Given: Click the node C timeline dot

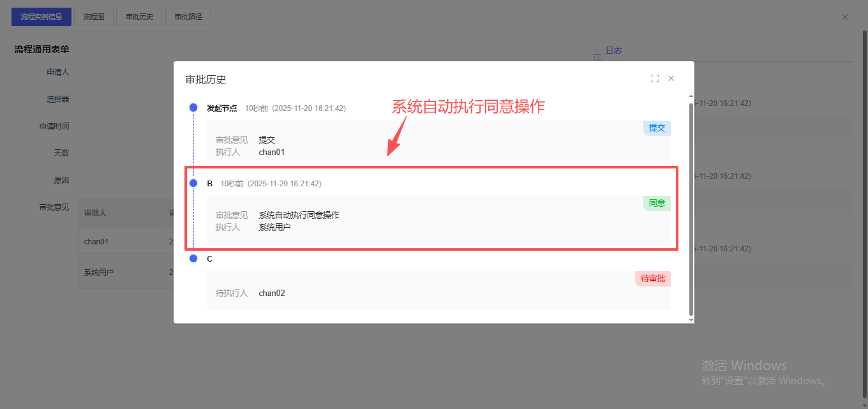Looking at the screenshot, I should tap(193, 258).
